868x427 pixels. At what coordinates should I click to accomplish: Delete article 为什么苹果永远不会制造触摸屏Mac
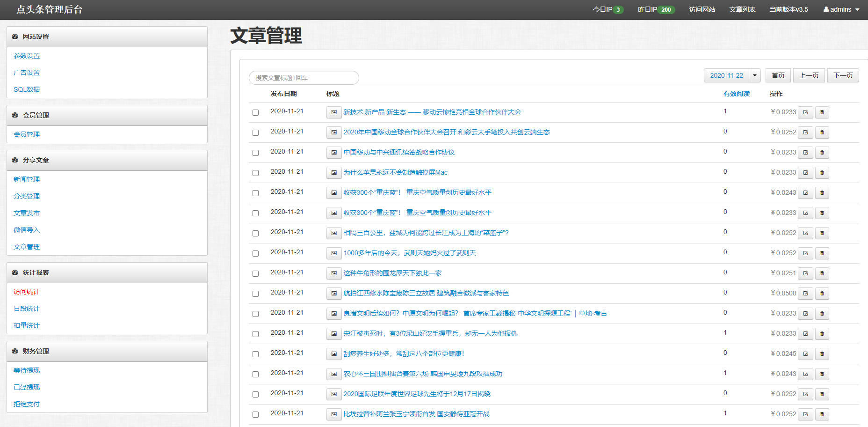(822, 173)
